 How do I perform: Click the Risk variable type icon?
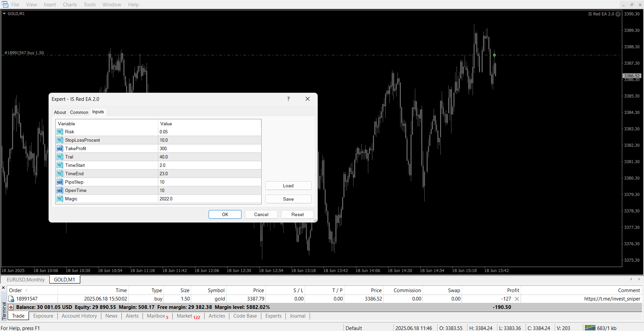click(60, 132)
